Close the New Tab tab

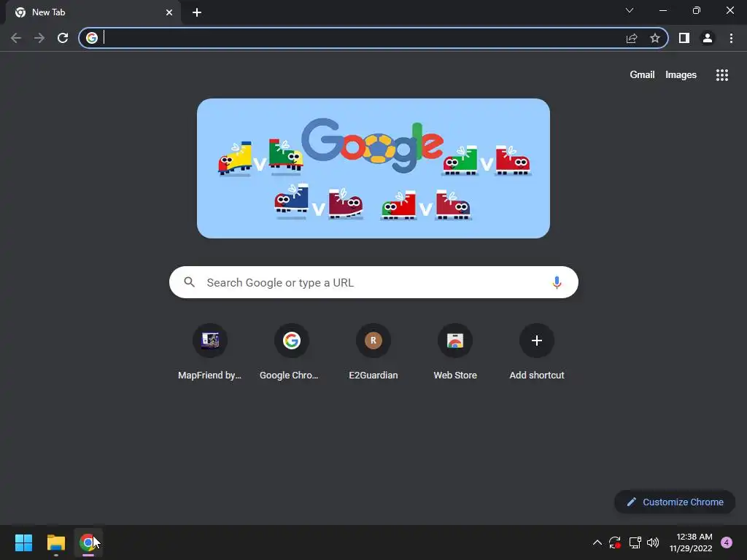169,12
